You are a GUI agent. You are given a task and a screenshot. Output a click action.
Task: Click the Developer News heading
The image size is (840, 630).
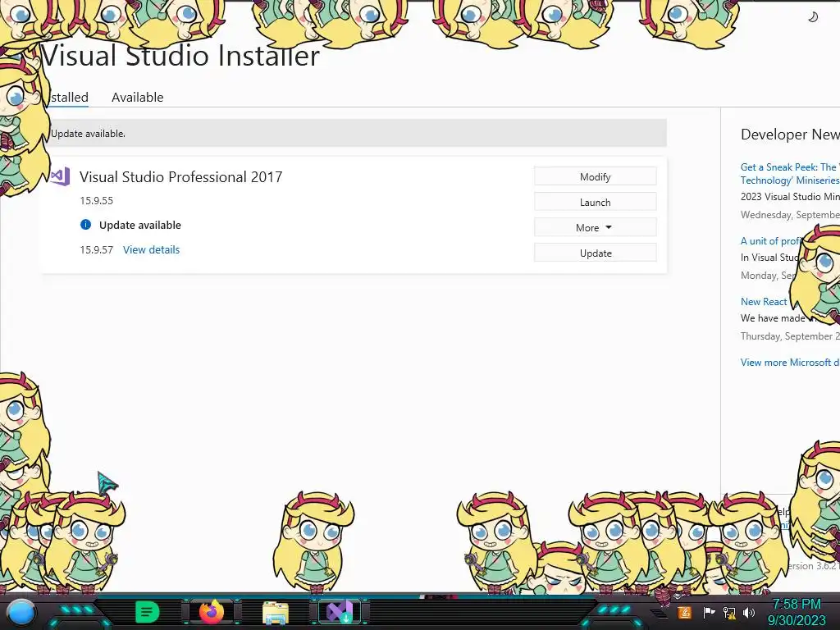tap(790, 135)
